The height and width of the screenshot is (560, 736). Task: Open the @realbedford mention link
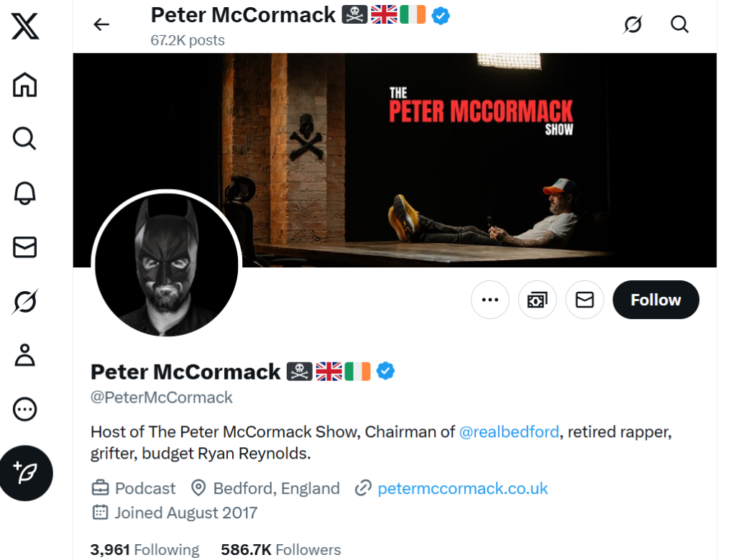[x=509, y=432]
